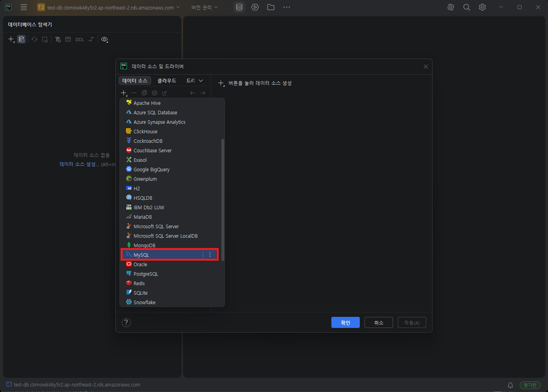Click the remove minus icon in dialog toolbar
This screenshot has height=392, width=548.
point(134,93)
